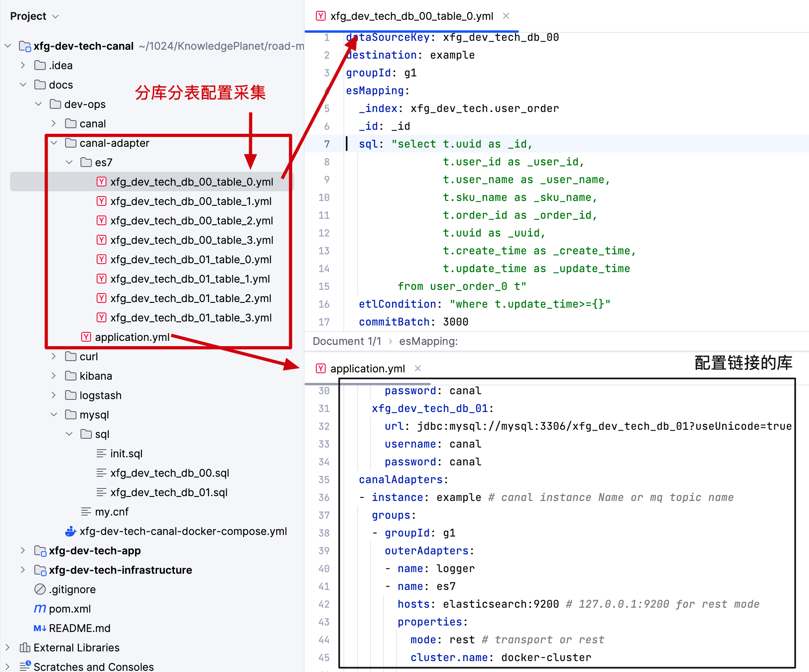Viewport: 809px width, 672px height.
Task: Close the xfg_dev_tech_db_00_table_0.yml tab
Action: pos(506,16)
